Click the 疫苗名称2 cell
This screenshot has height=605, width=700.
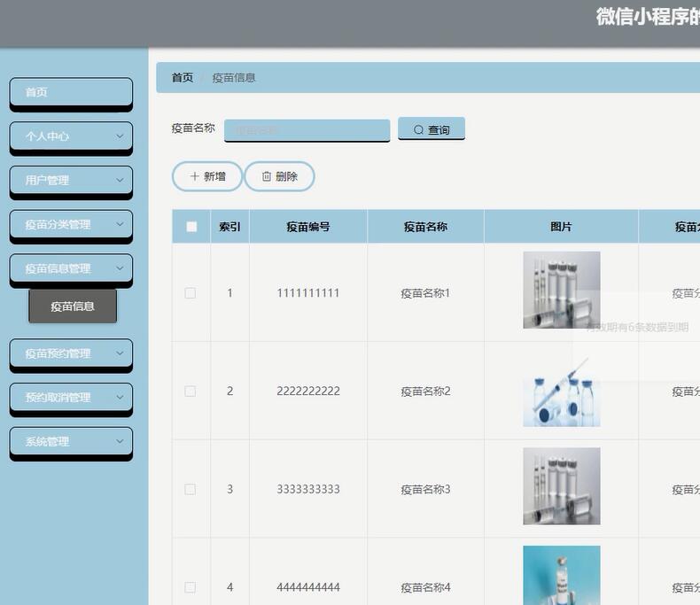[x=425, y=392]
